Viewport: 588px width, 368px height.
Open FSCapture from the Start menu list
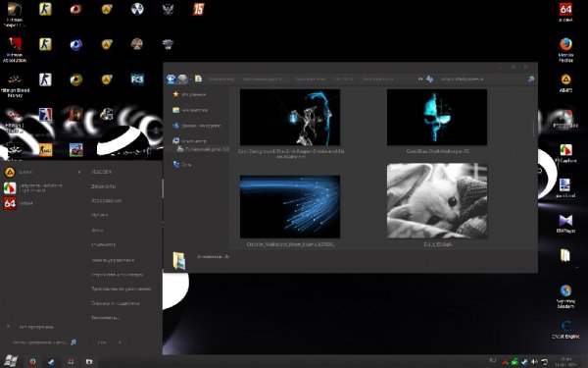(41, 187)
